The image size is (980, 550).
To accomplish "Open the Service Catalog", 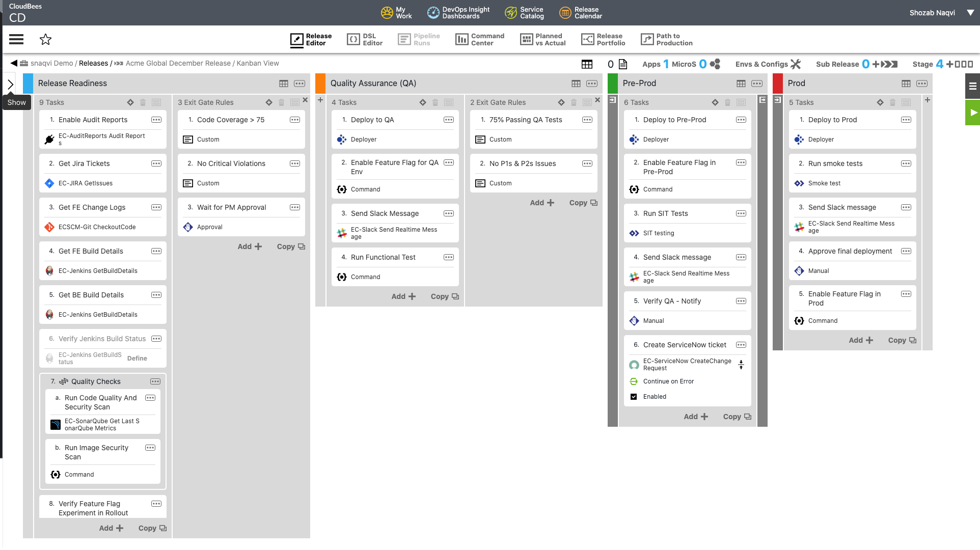I will point(525,13).
